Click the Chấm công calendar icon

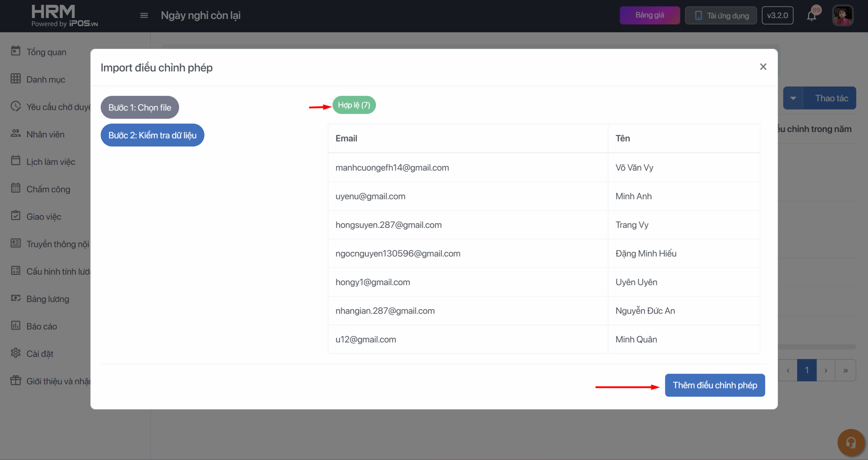[x=16, y=188]
